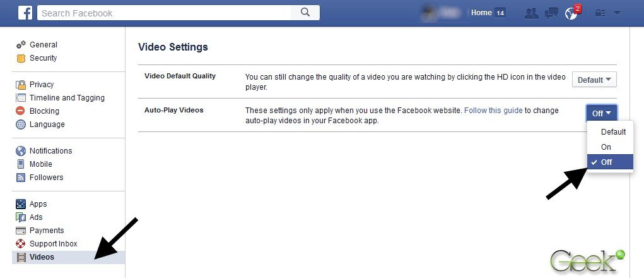Viewport: 644px width, 278px height.
Task: Click the Support Inbox lifebuoy icon
Action: tap(21, 244)
